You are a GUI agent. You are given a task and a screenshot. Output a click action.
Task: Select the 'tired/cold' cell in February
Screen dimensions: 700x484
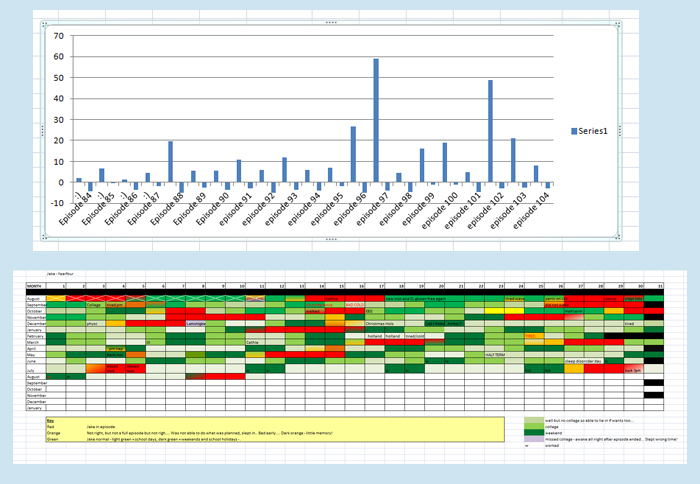(415, 336)
